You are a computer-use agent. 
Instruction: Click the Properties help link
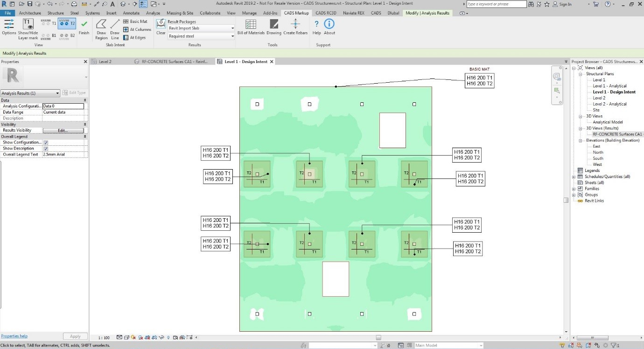[14, 335]
